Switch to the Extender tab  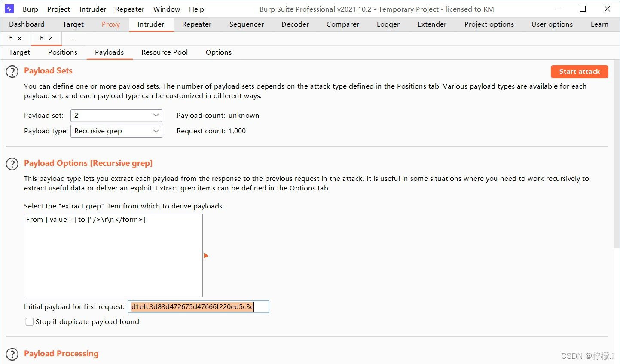click(x=432, y=24)
